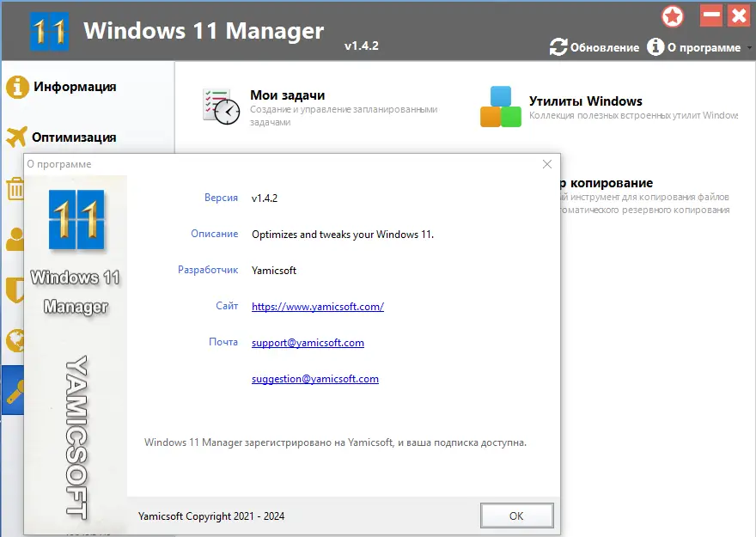Click the Windows 11 Manager dialog logo
Screen dimensions: 756x537
pyautogui.click(x=76, y=220)
